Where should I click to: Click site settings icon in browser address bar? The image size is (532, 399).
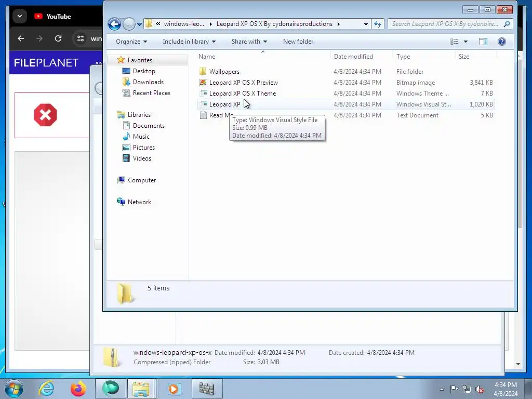[x=81, y=38]
